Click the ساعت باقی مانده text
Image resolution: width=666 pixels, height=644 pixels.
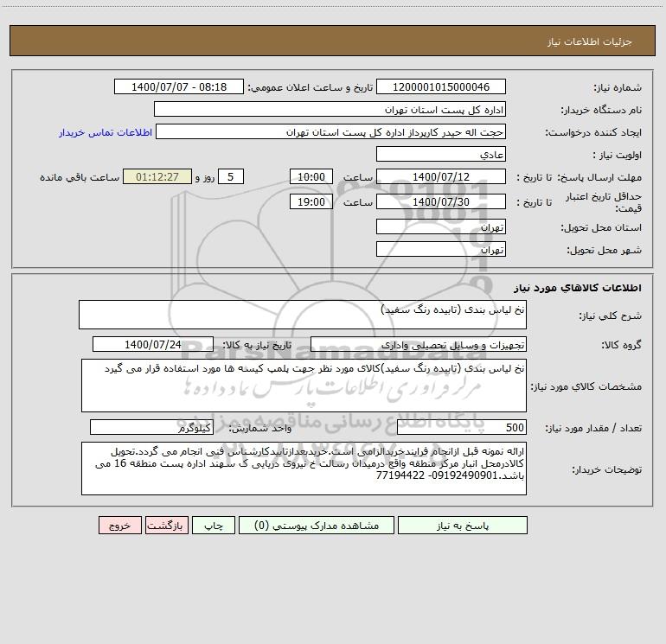pyautogui.click(x=80, y=177)
